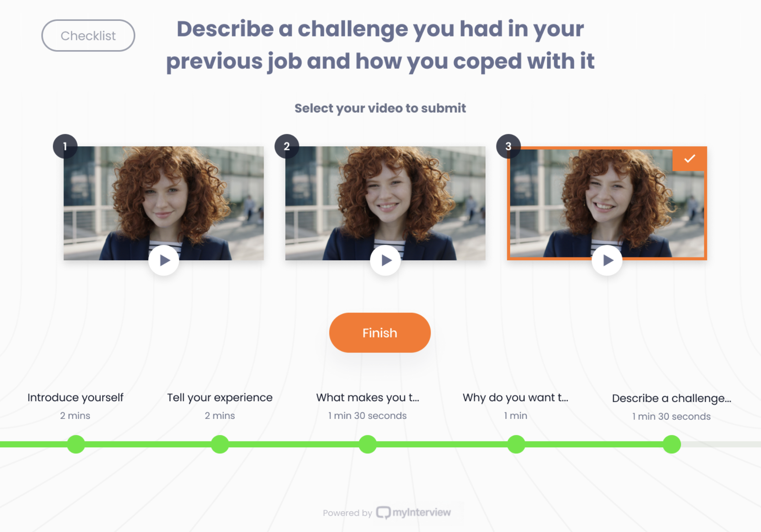Click the Tell your experience progress dot
761x532 pixels.
(220, 444)
